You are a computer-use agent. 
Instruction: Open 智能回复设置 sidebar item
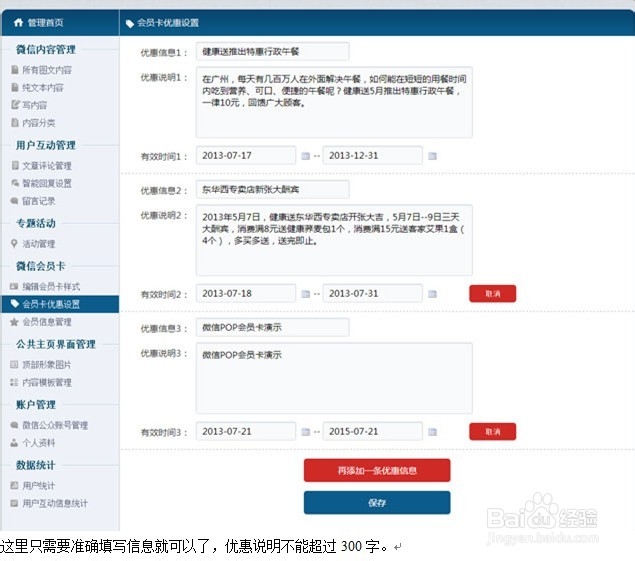click(47, 183)
